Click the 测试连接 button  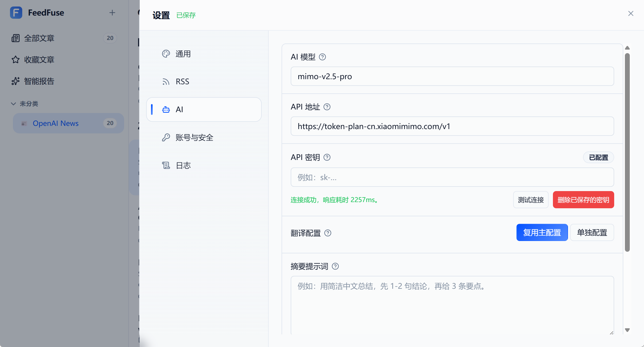[x=531, y=200]
